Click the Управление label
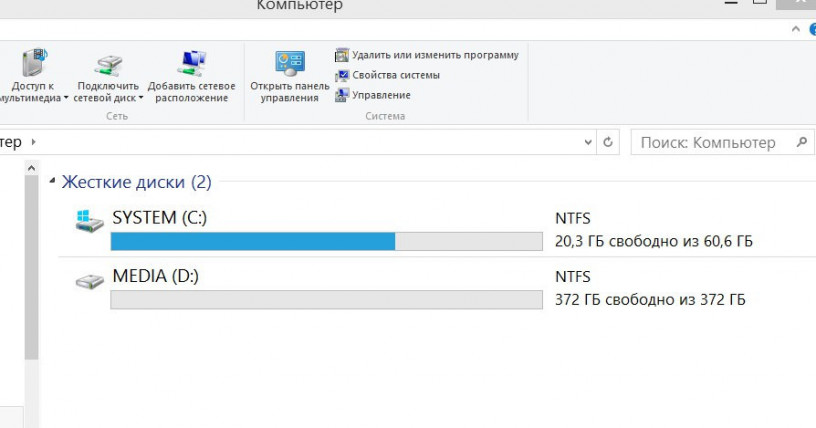 (381, 95)
